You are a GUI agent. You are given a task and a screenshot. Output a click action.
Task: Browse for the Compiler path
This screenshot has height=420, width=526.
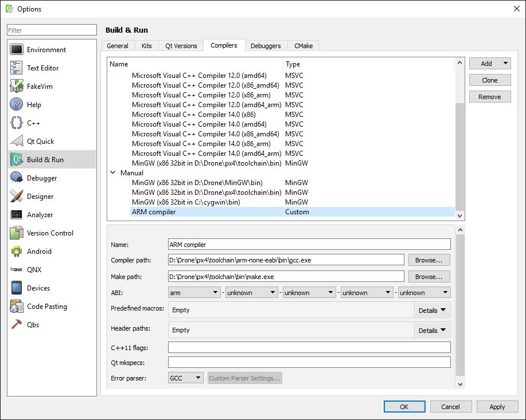429,260
